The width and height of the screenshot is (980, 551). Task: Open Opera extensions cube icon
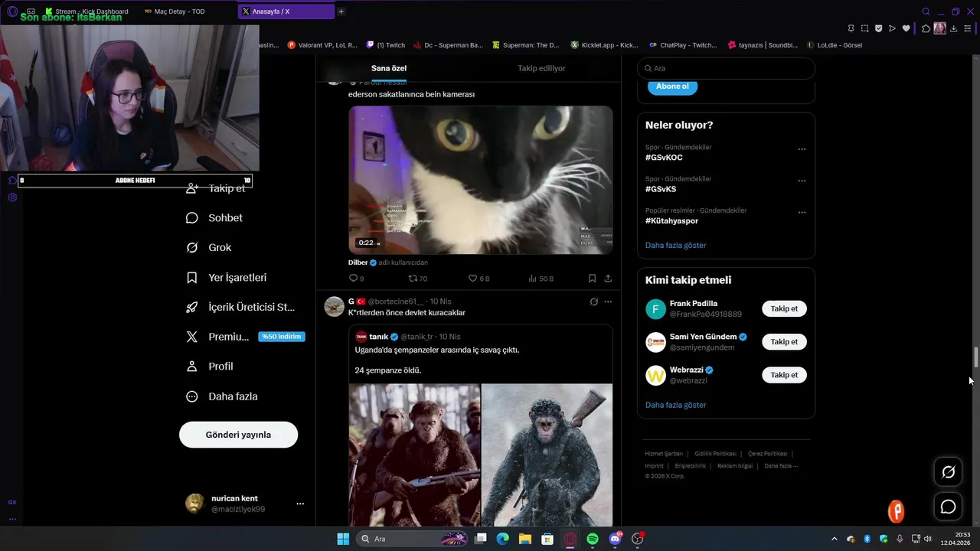pyautogui.click(x=926, y=28)
